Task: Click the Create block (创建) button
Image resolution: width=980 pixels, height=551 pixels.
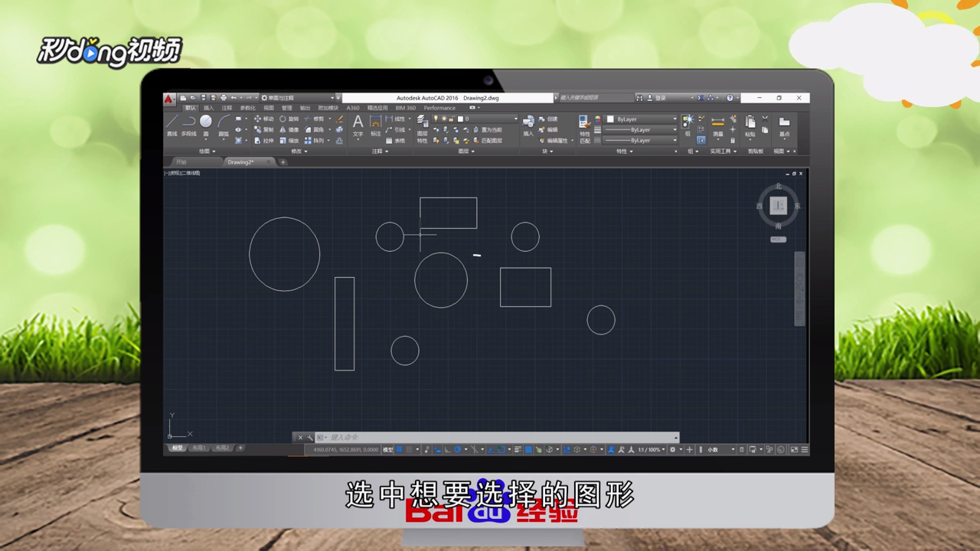Action: click(x=548, y=119)
